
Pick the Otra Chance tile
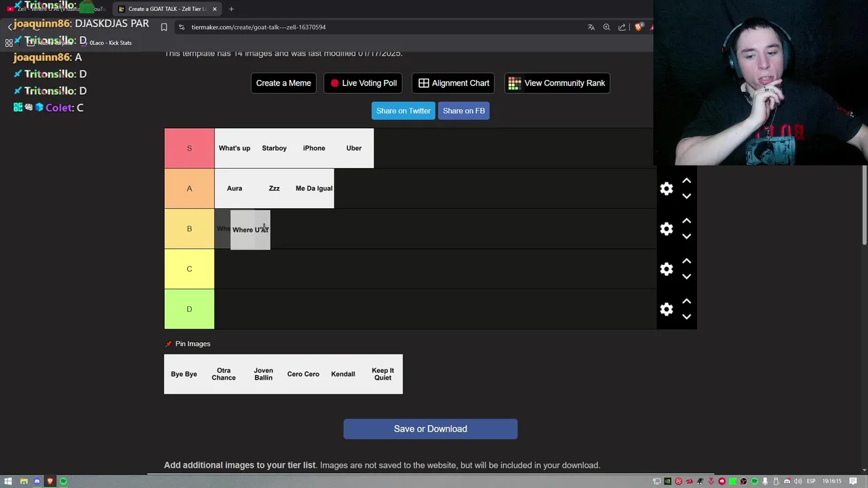click(224, 374)
